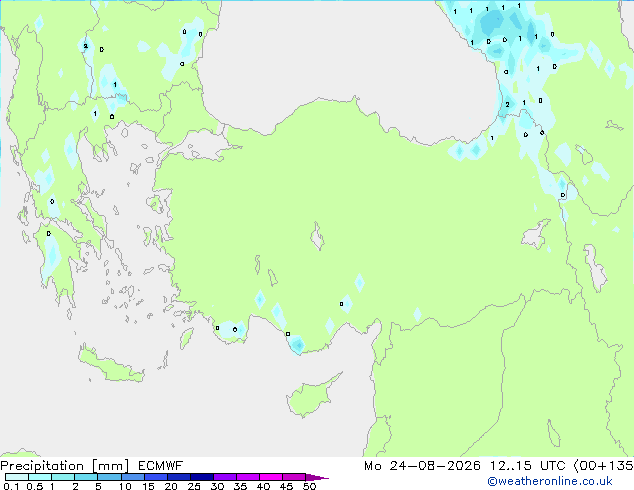This screenshot has height=490, width=634.
Task: Select the 2 to 5 mm legend swatch
Action: point(86,477)
